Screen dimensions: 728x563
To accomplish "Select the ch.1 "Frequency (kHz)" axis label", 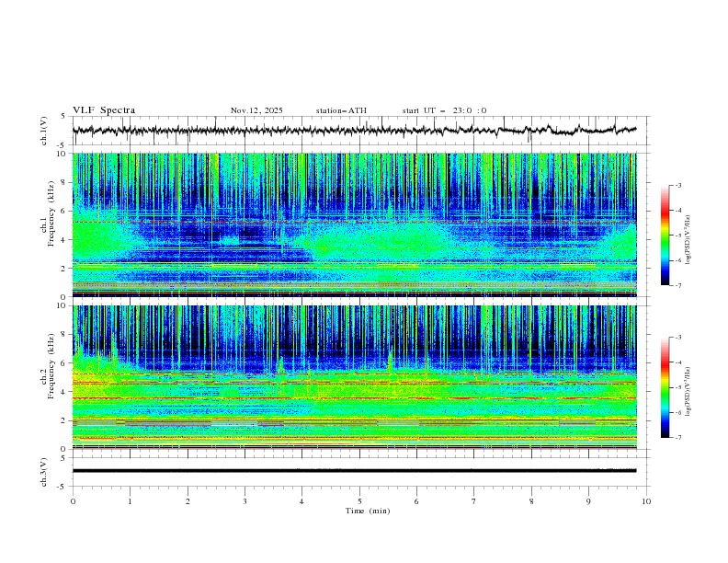I will point(51,213).
